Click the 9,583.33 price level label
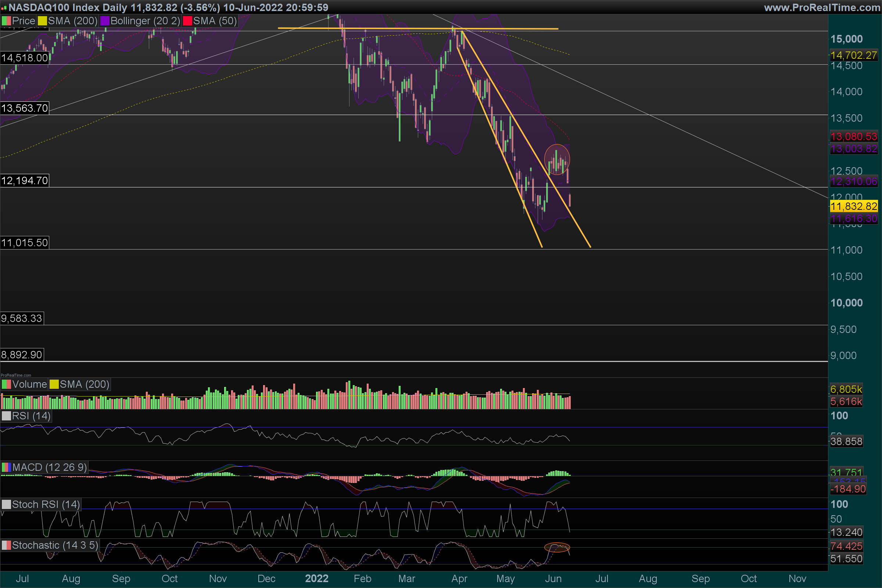The height and width of the screenshot is (588, 882). click(22, 318)
